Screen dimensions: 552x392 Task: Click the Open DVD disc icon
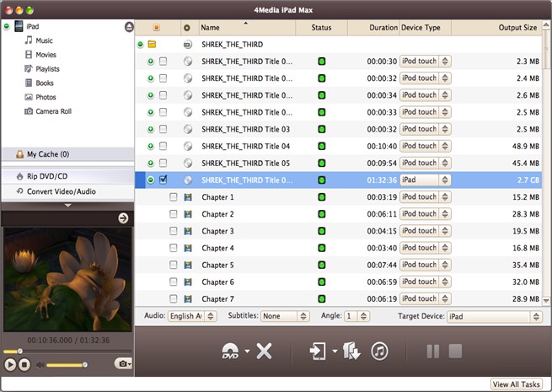(x=230, y=352)
